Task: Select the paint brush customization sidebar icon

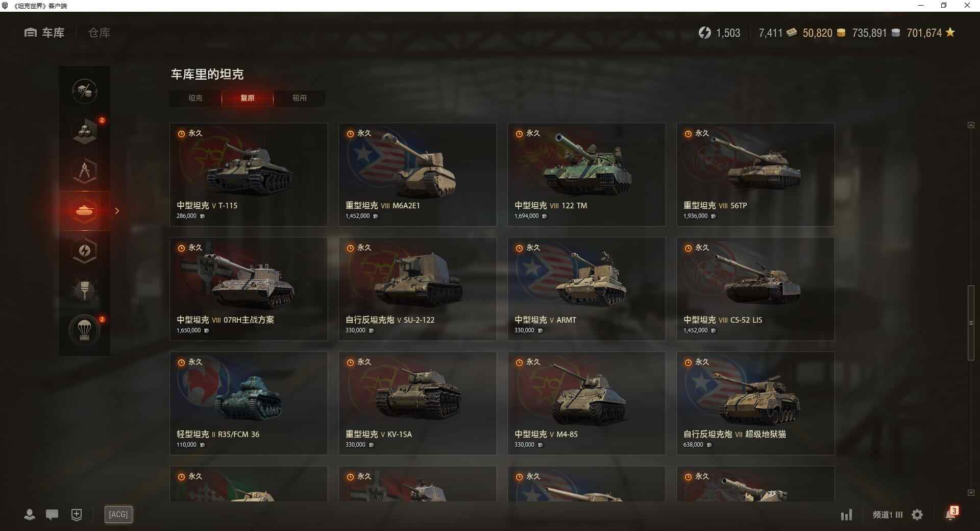Action: tap(85, 291)
